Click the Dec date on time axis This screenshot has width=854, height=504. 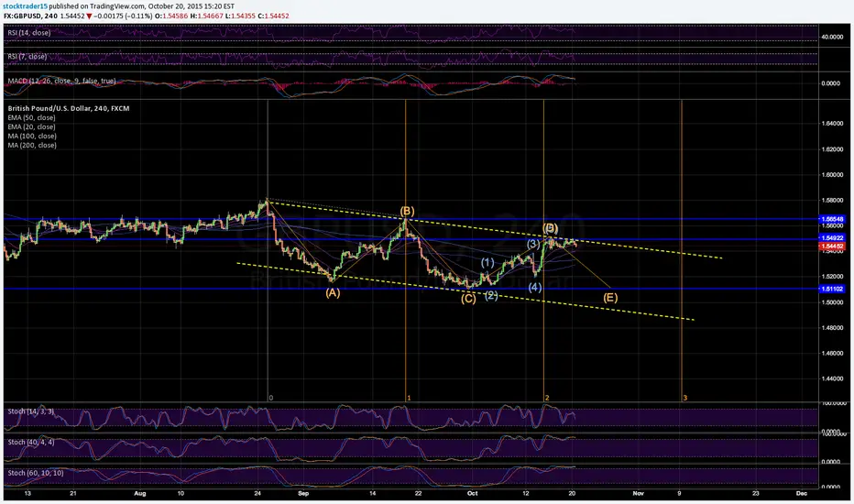coord(801,493)
